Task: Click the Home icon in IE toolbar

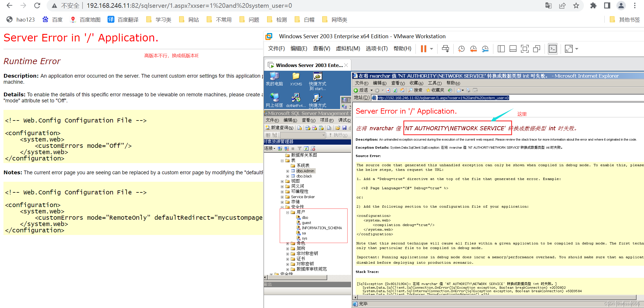Action: [x=402, y=90]
